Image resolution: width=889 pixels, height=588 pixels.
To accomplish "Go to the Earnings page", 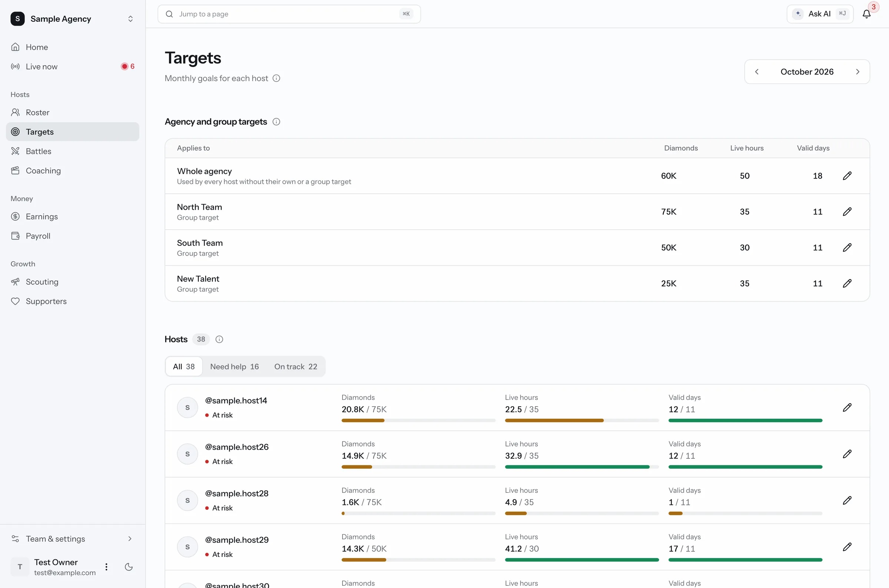I will click(x=72, y=217).
